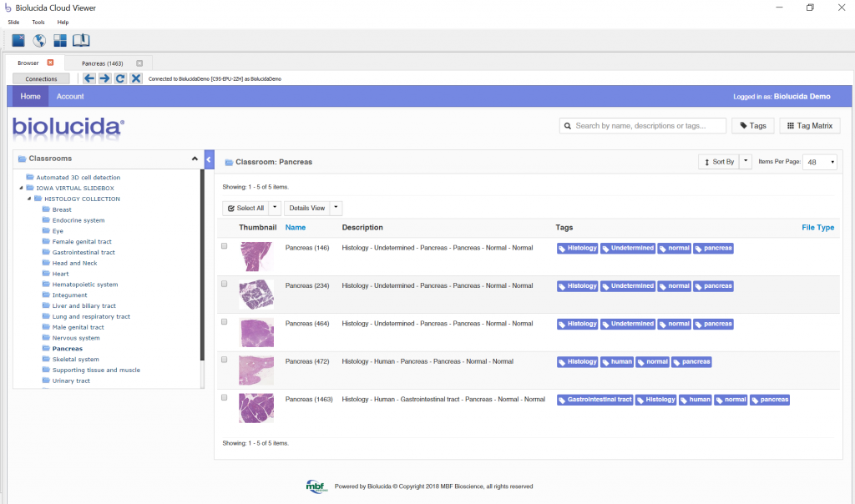Viewport: 855px width, 504px height.
Task: Open the globe browser toolbar icon
Action: (x=39, y=40)
